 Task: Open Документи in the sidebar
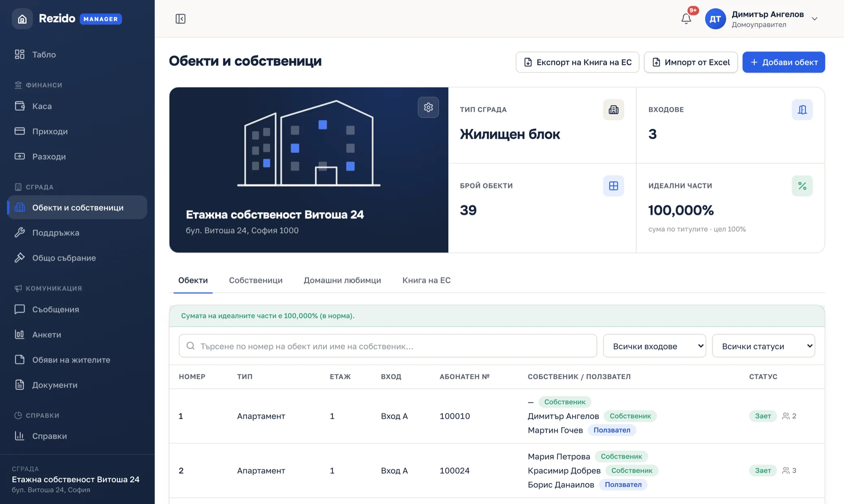click(77, 385)
